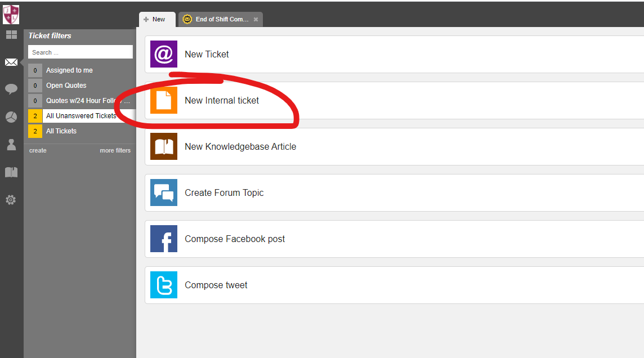Open the chat bubble icon in sidebar
Viewport: 644px width, 358px height.
click(11, 89)
